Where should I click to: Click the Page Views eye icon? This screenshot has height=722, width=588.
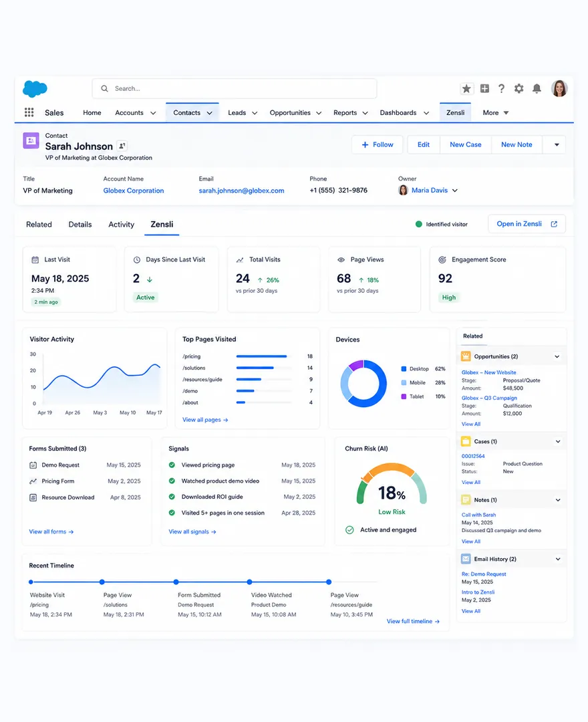[x=341, y=259]
